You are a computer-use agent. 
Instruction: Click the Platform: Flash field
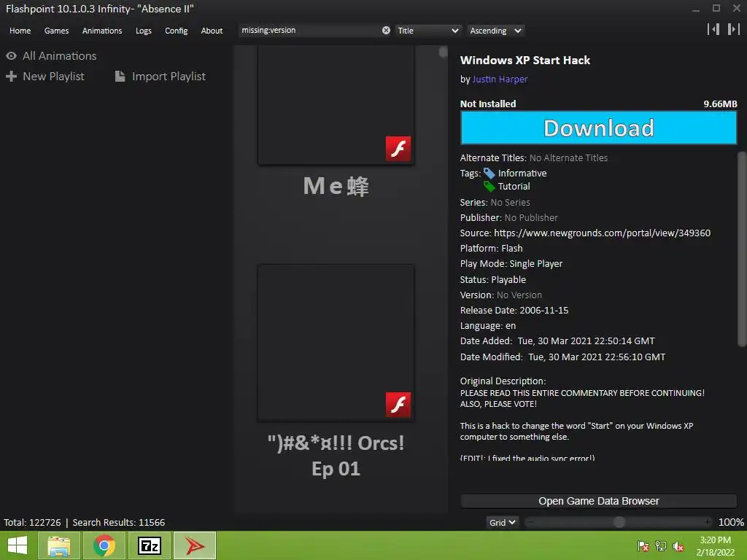pos(491,248)
